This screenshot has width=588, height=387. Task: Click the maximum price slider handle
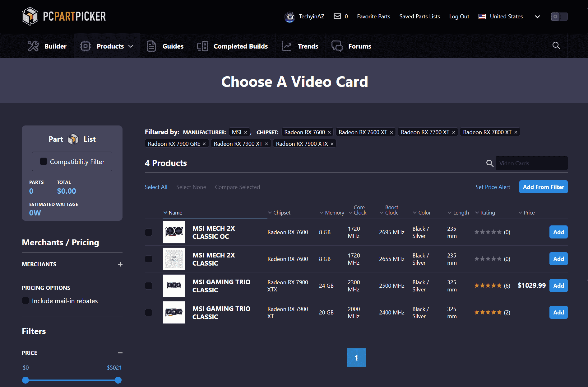pos(118,380)
